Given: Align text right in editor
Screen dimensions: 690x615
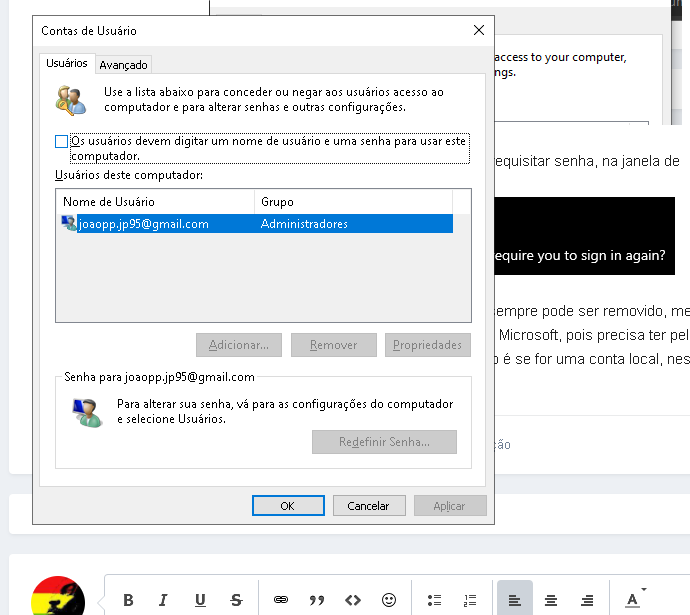Looking at the screenshot, I should coord(587,600).
